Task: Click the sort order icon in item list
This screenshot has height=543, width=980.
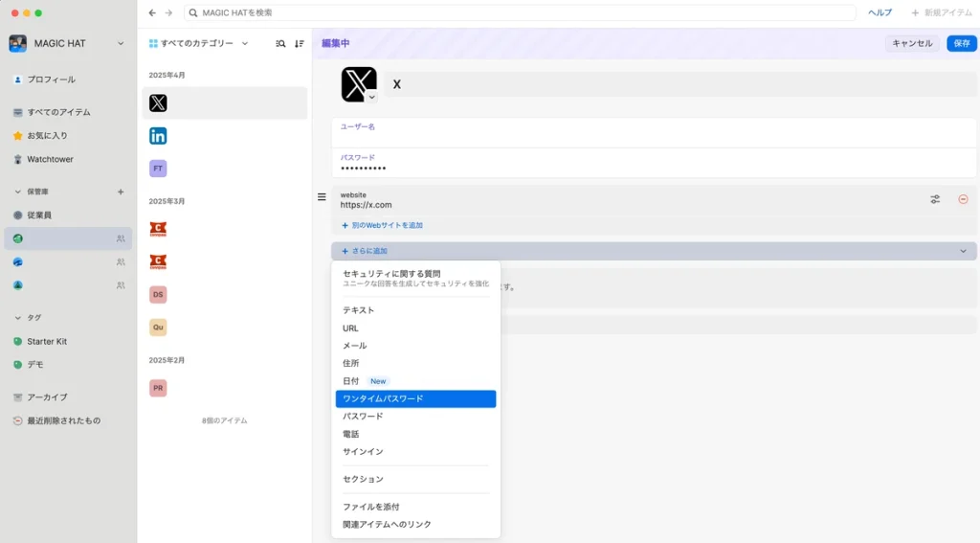Action: [x=300, y=43]
